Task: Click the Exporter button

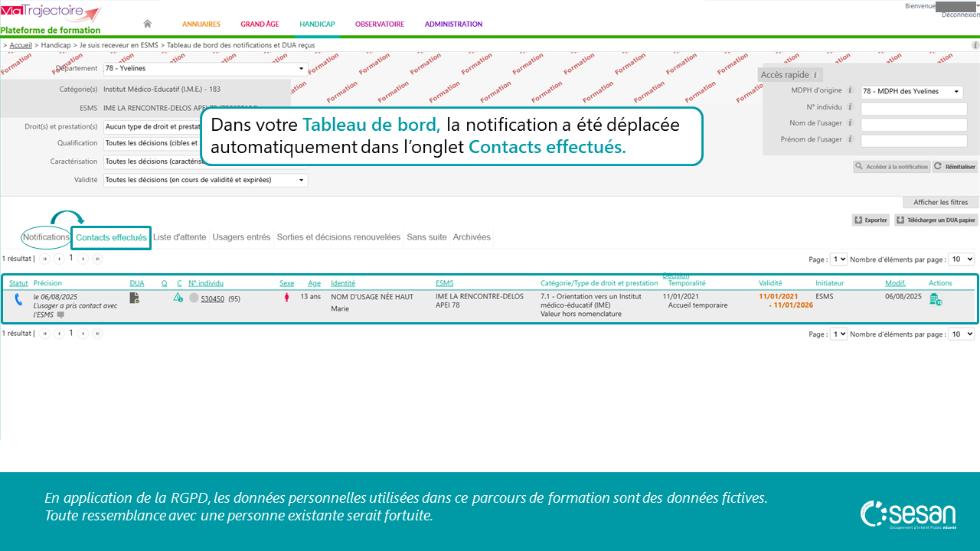Action: 871,220
